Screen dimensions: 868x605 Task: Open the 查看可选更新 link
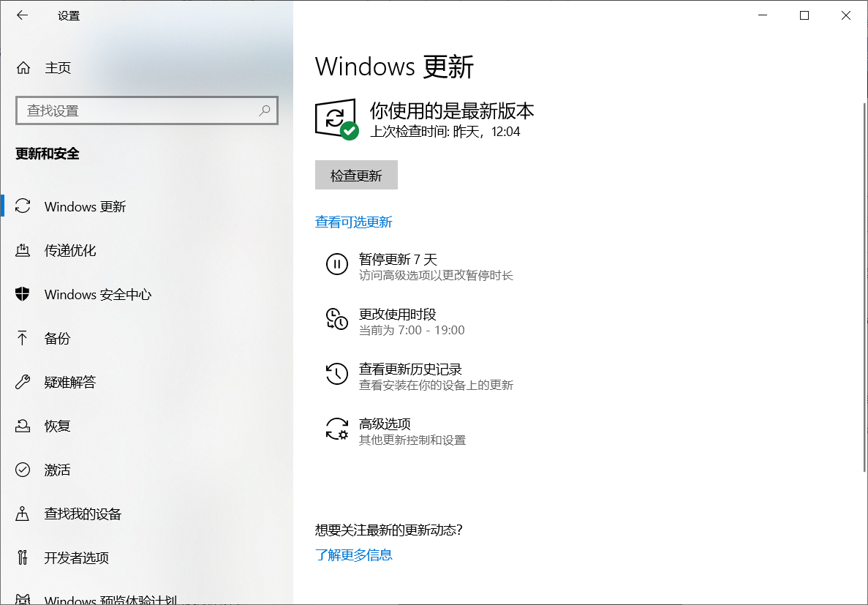(x=353, y=222)
